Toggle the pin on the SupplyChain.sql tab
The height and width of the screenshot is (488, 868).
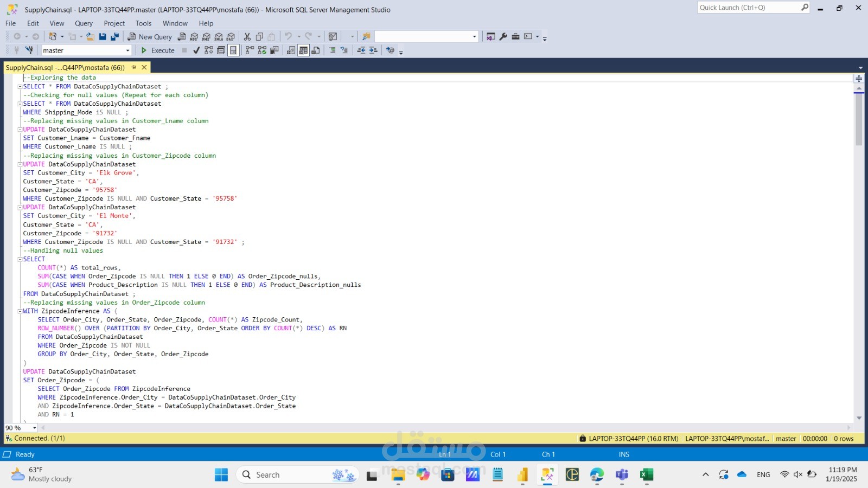[133, 67]
